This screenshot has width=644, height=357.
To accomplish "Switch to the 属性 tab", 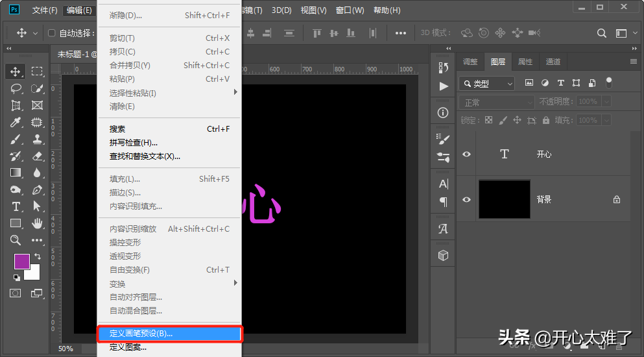I will coord(525,62).
